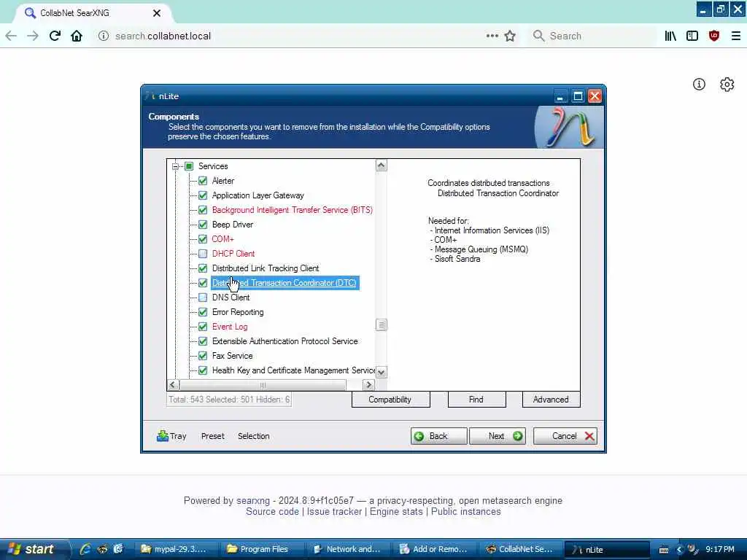Open the SearXNG about info icon
Screen dimensions: 747x560
pos(699,85)
